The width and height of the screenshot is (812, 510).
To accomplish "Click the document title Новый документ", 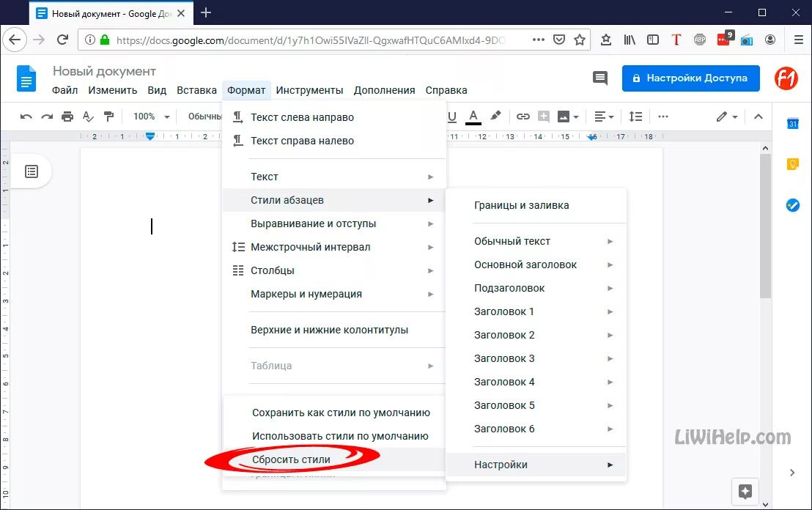I will pyautogui.click(x=104, y=72).
